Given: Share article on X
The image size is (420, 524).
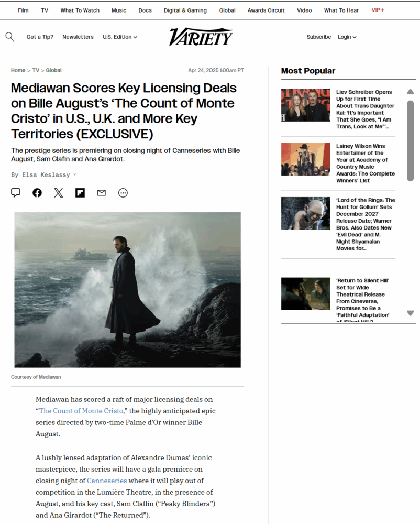Looking at the screenshot, I should pyautogui.click(x=59, y=193).
